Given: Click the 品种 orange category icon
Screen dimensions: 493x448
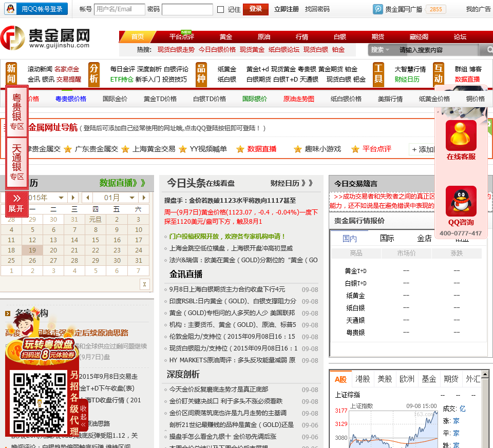Looking at the screenshot, I should (201, 73).
